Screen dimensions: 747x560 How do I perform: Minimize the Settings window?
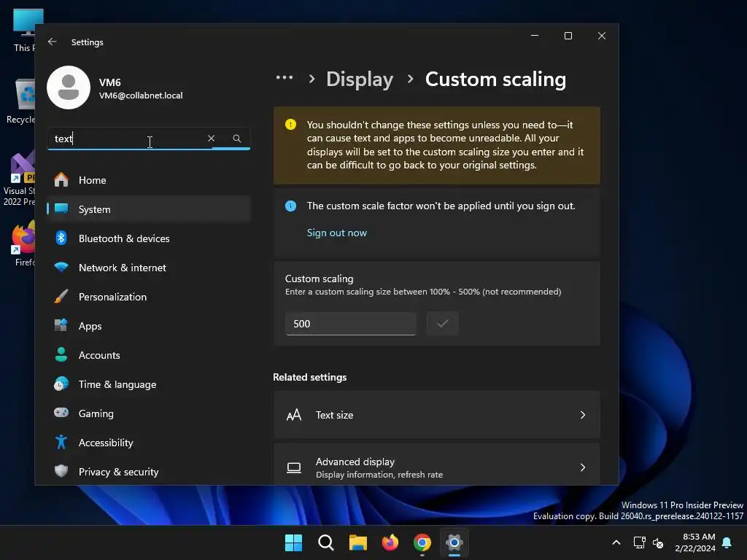point(535,36)
